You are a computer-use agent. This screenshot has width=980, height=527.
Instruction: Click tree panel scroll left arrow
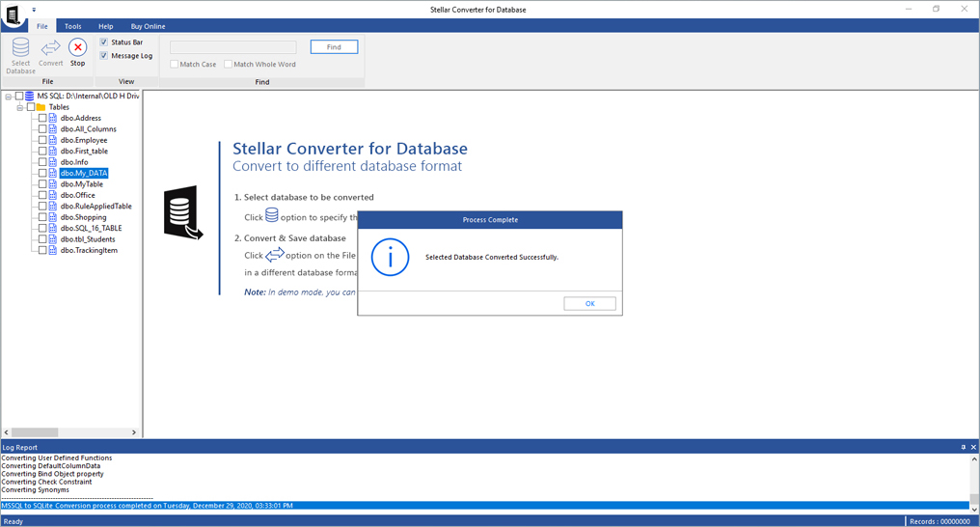(6, 432)
